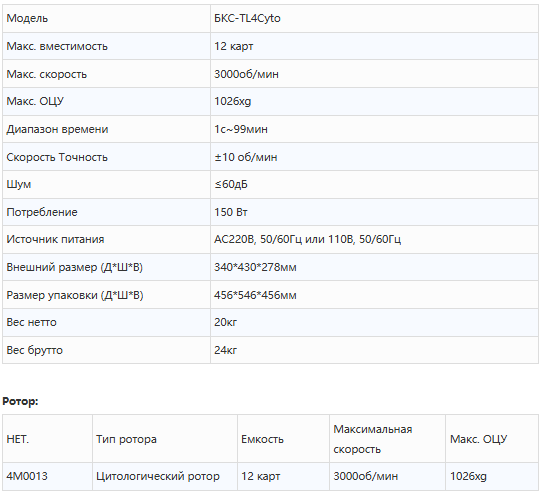The height and width of the screenshot is (494, 548).
Task: Click the Ротор: section heading
Action: point(20,401)
